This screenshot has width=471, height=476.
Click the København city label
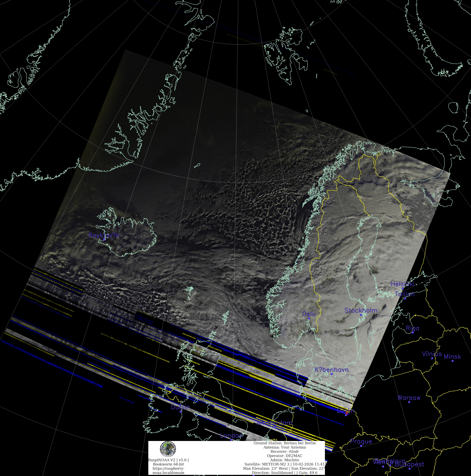(331, 370)
